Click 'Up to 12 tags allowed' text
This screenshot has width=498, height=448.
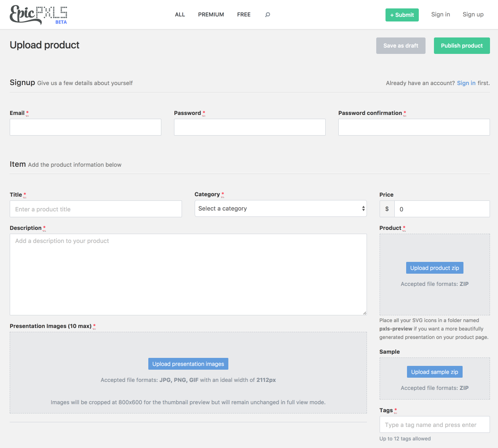pyautogui.click(x=405, y=438)
